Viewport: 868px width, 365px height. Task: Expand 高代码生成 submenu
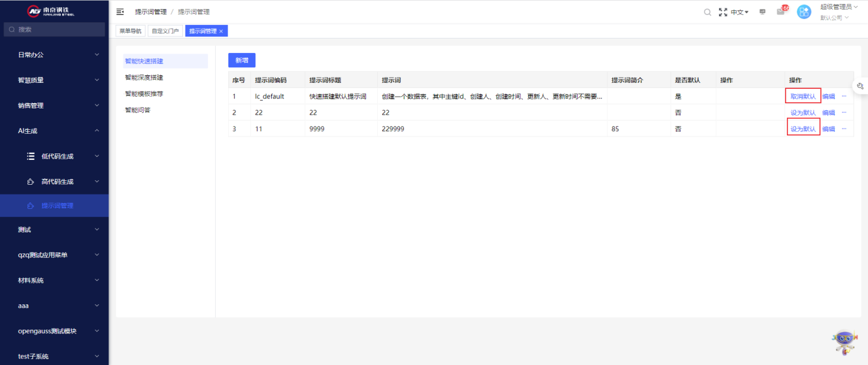click(x=54, y=182)
